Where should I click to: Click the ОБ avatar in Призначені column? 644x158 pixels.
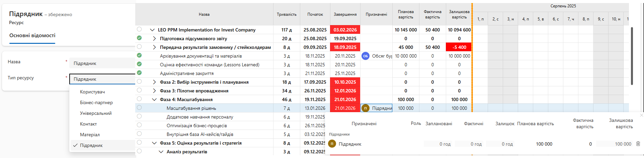coord(365,56)
